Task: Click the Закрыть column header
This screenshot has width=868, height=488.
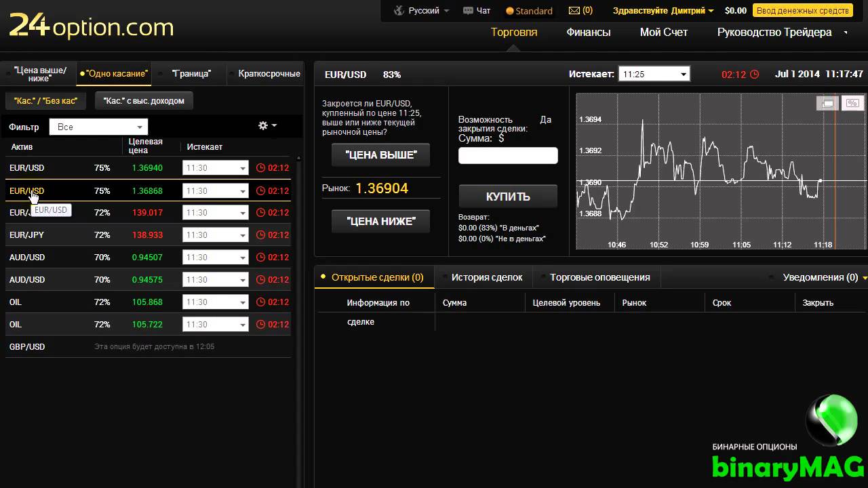Action: click(x=818, y=303)
